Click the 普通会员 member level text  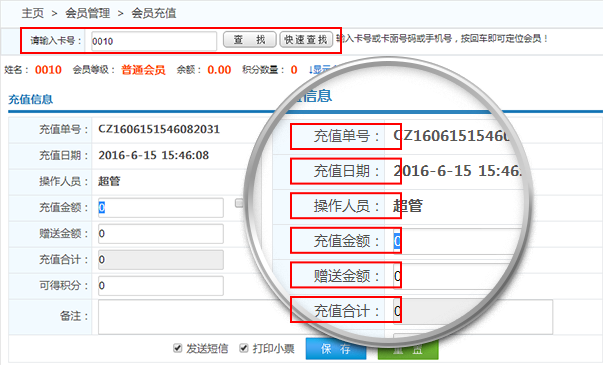coord(143,70)
